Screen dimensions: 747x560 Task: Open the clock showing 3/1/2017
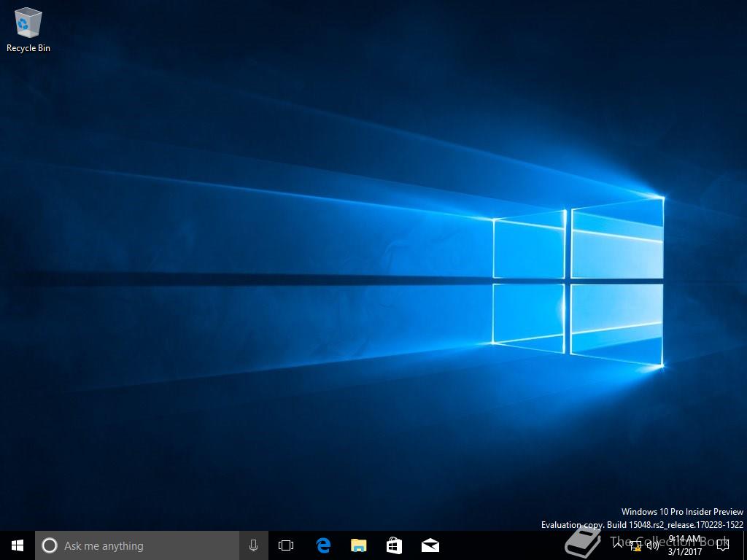(684, 545)
